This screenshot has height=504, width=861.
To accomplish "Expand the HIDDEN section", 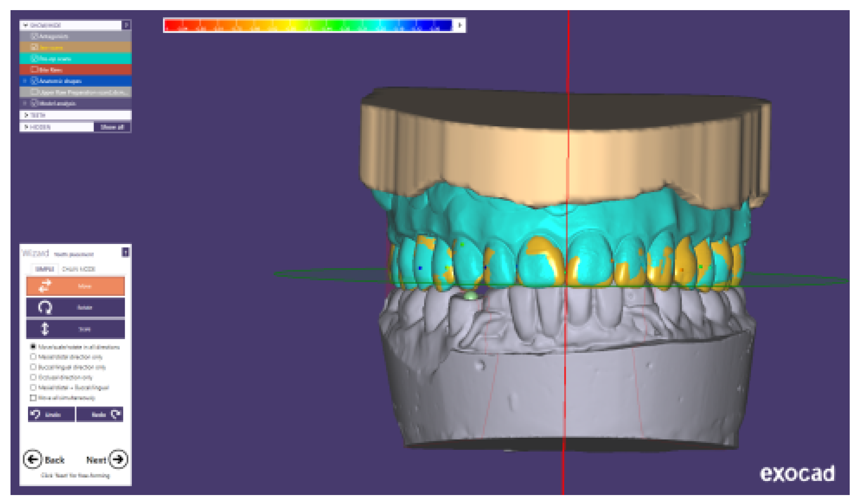I will [x=25, y=127].
